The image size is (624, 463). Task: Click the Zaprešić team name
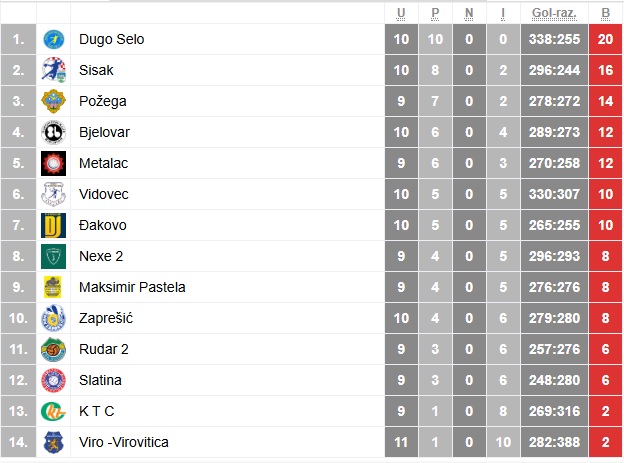(x=106, y=318)
